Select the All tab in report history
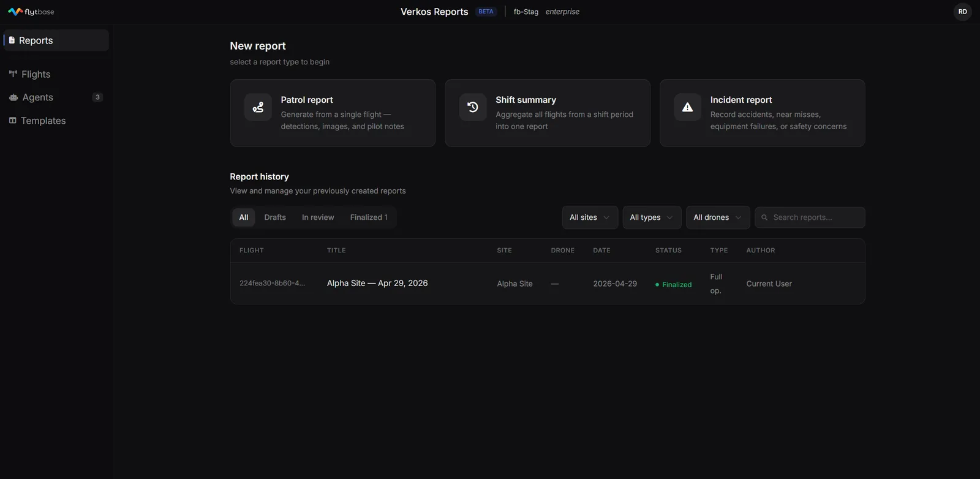 [x=244, y=217]
